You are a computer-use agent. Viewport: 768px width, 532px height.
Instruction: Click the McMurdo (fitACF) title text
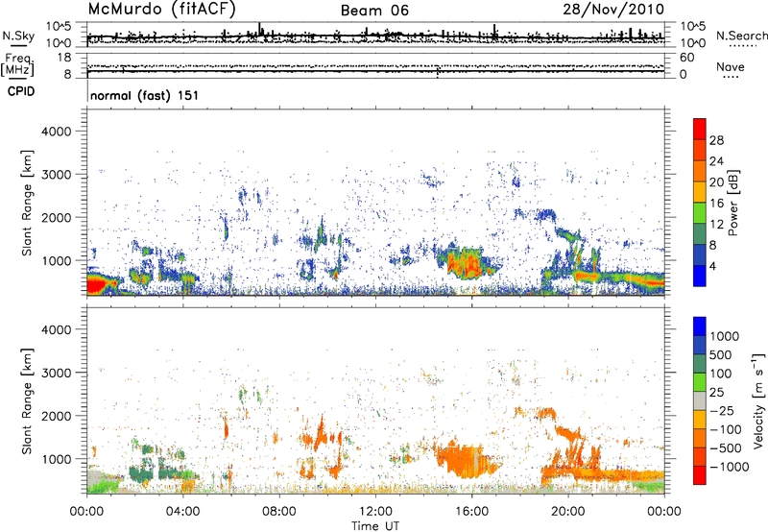161,10
